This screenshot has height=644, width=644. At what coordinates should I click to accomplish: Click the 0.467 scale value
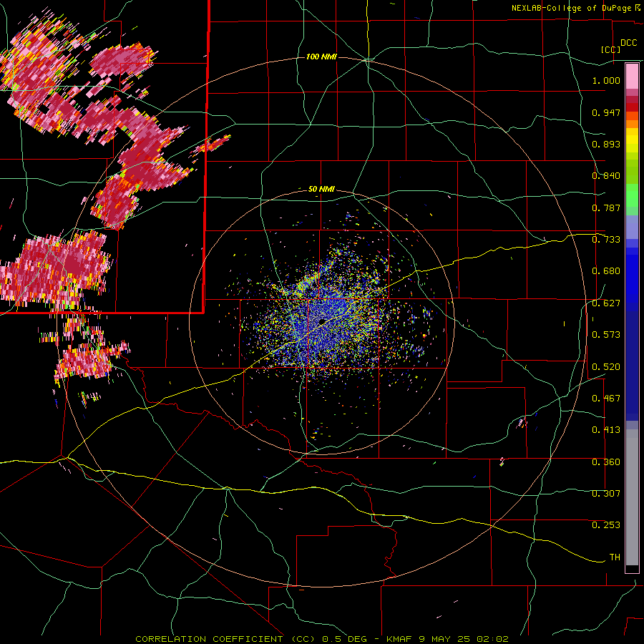click(606, 399)
